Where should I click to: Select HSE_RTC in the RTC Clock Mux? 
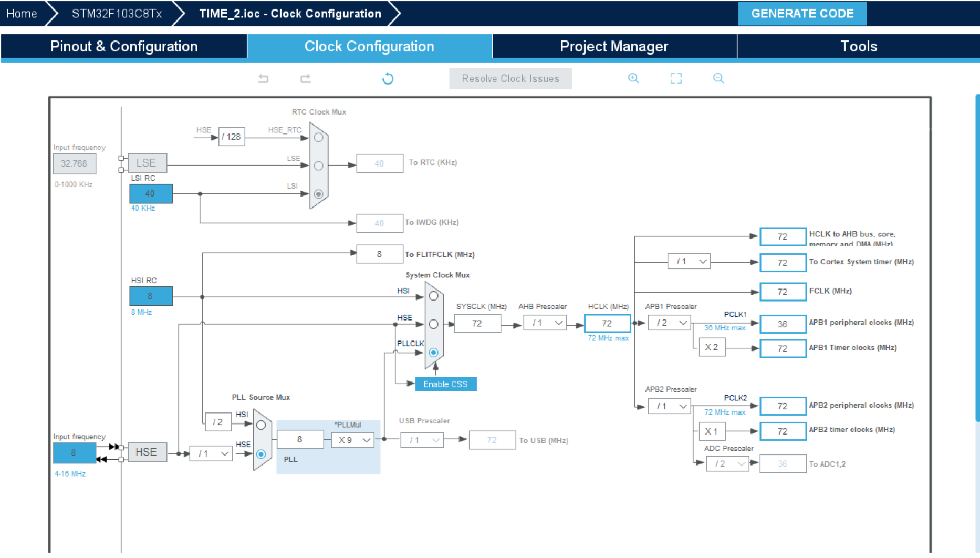pos(318,138)
